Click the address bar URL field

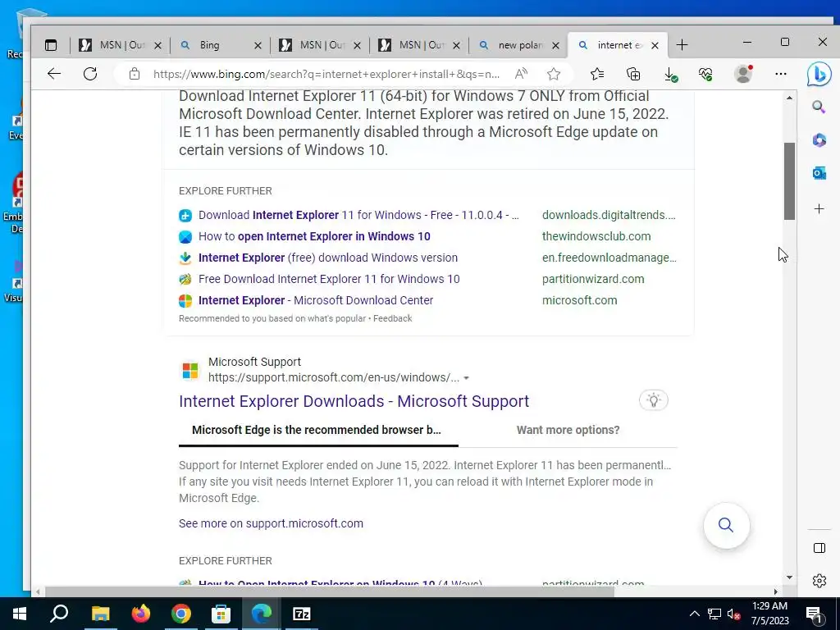326,75
